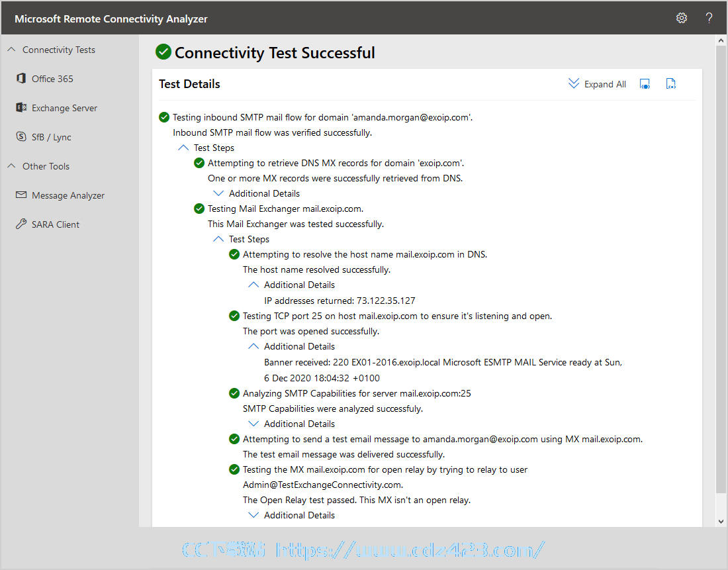Click 'The port was opened successfully.'
This screenshot has width=728, height=570.
tap(311, 331)
